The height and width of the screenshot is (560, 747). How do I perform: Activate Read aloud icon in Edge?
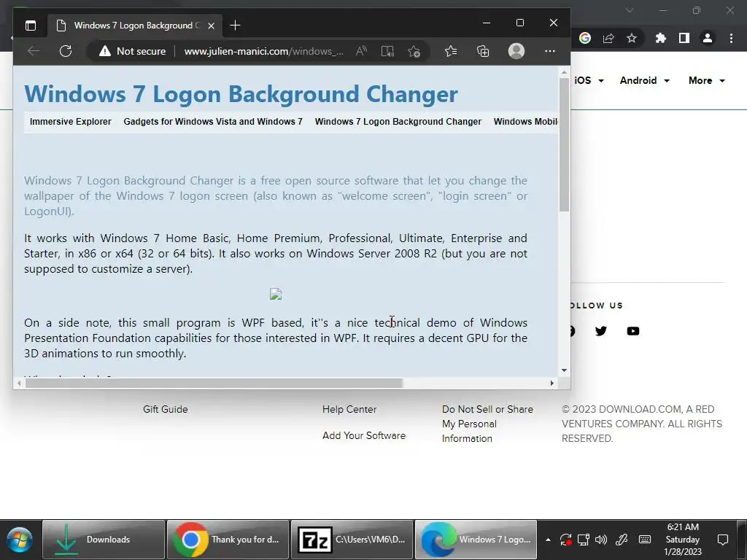tap(361, 51)
